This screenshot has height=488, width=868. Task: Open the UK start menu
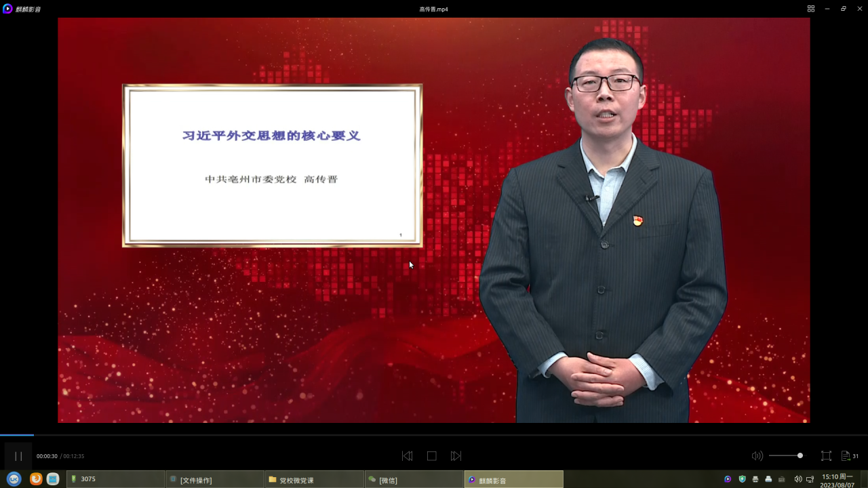[14, 479]
